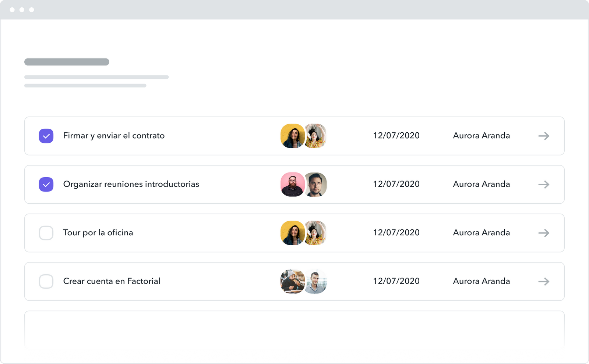Image resolution: width=589 pixels, height=364 pixels.
Task: Uncheck Organizar reuniones introductorias task
Action: [46, 185]
